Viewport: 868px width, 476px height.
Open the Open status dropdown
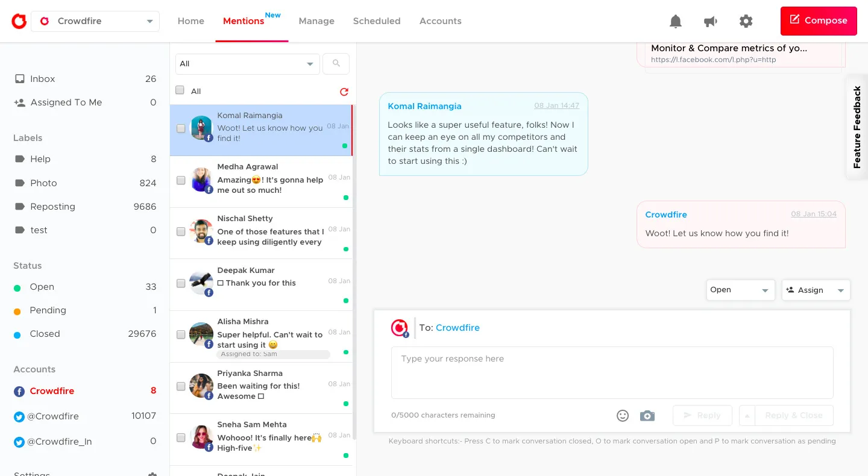(x=741, y=290)
